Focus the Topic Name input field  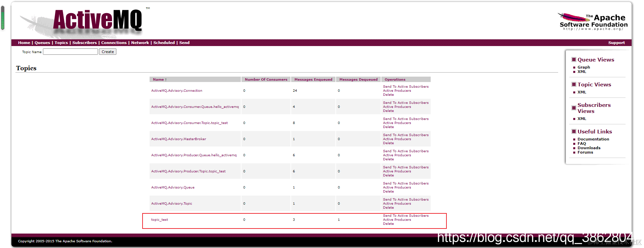click(x=70, y=52)
